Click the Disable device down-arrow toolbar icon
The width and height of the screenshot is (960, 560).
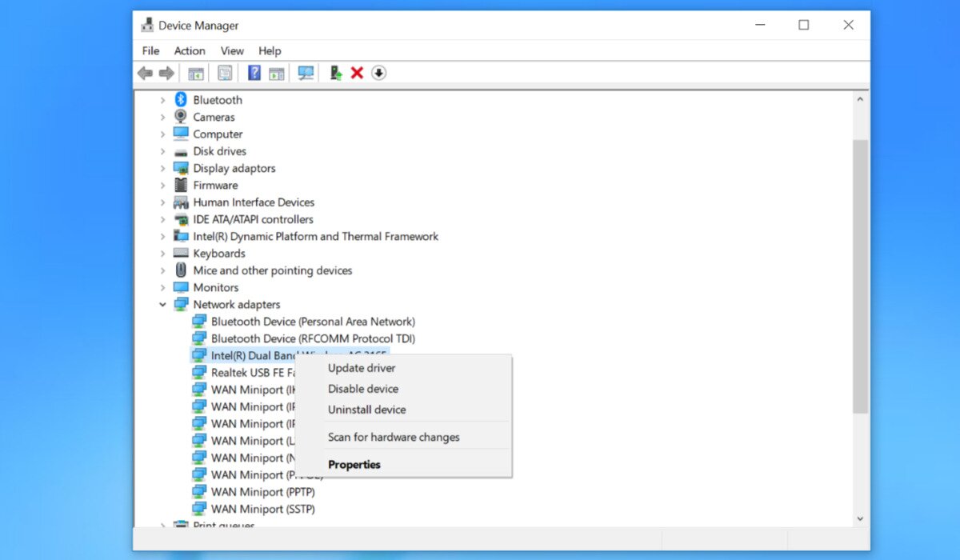378,73
